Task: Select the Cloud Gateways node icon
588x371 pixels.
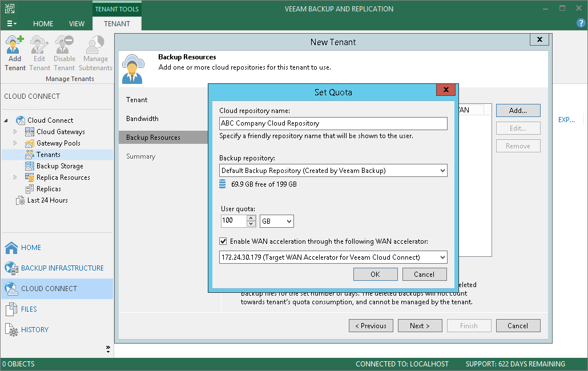Action: coord(30,132)
